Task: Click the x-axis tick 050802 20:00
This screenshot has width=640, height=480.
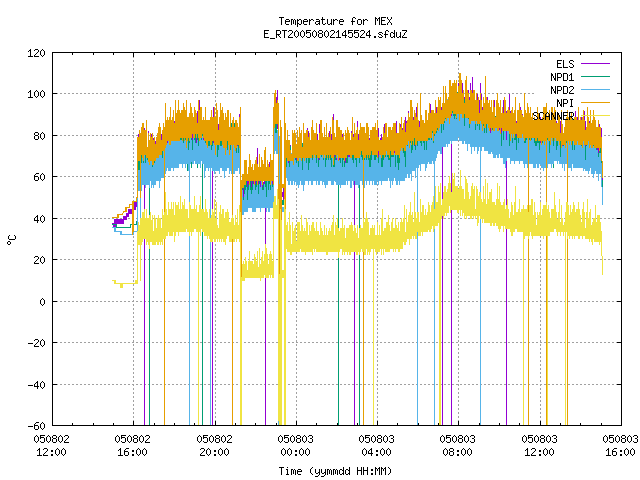Action: pos(214,446)
